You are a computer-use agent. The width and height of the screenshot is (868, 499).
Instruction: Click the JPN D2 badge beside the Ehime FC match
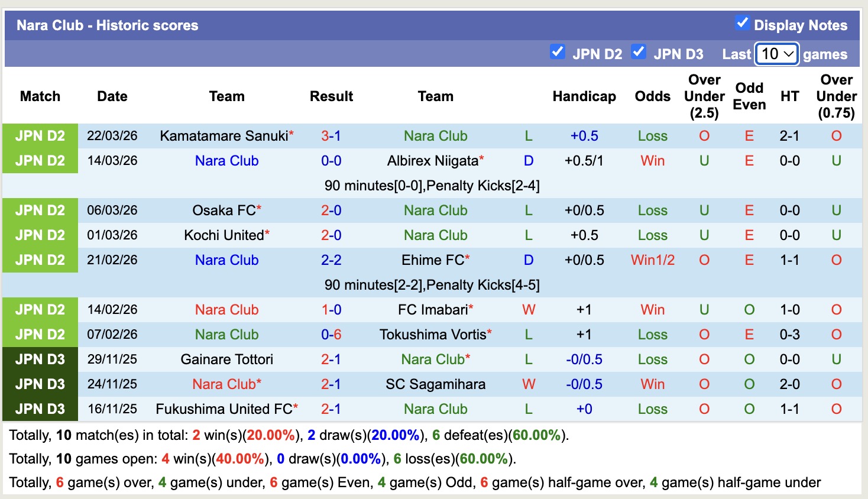(x=40, y=260)
